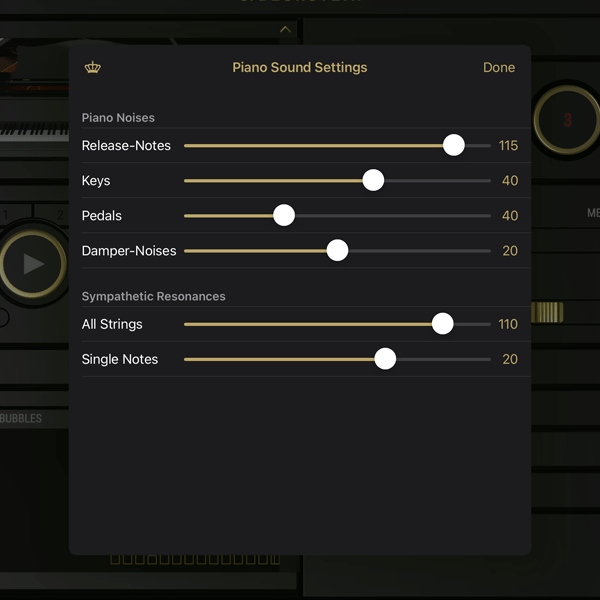This screenshot has width=600, height=600.
Task: Click the Release-Notes value 115
Action: (x=508, y=145)
